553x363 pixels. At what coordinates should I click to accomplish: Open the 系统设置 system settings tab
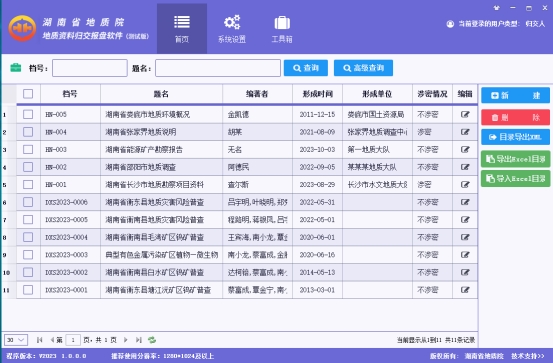tap(232, 29)
